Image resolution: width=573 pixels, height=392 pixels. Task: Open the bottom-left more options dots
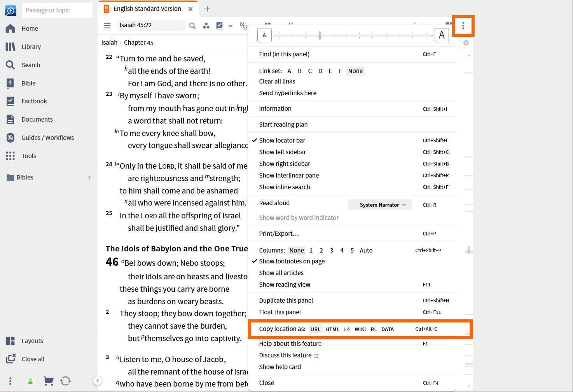(10, 381)
